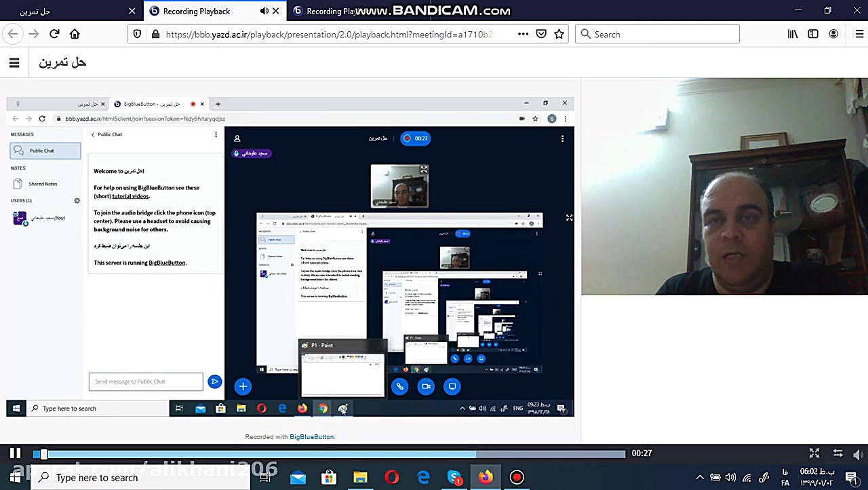
Task: Focus the Firefox Search box
Action: click(x=657, y=34)
